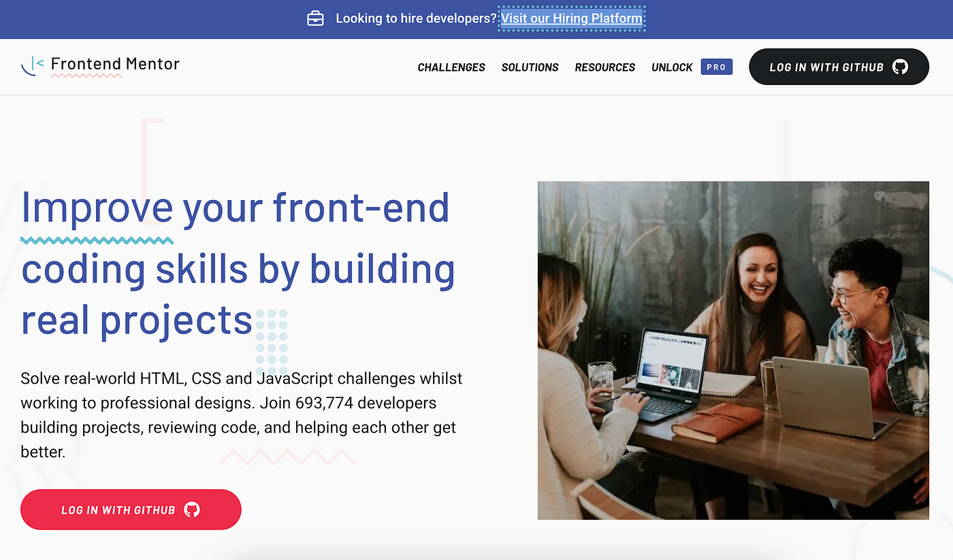Click the PRO badge next to Unlock

pos(716,67)
